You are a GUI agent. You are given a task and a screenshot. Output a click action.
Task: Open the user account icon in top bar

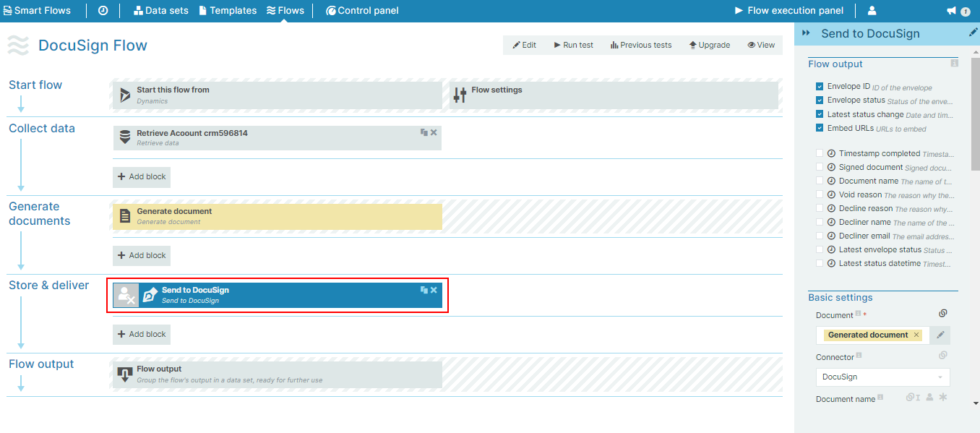pyautogui.click(x=872, y=11)
